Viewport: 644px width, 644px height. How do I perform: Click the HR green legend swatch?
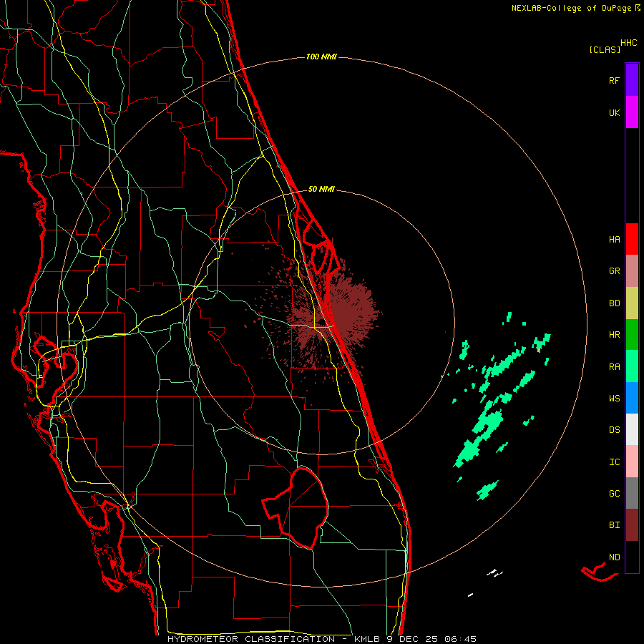tap(632, 334)
